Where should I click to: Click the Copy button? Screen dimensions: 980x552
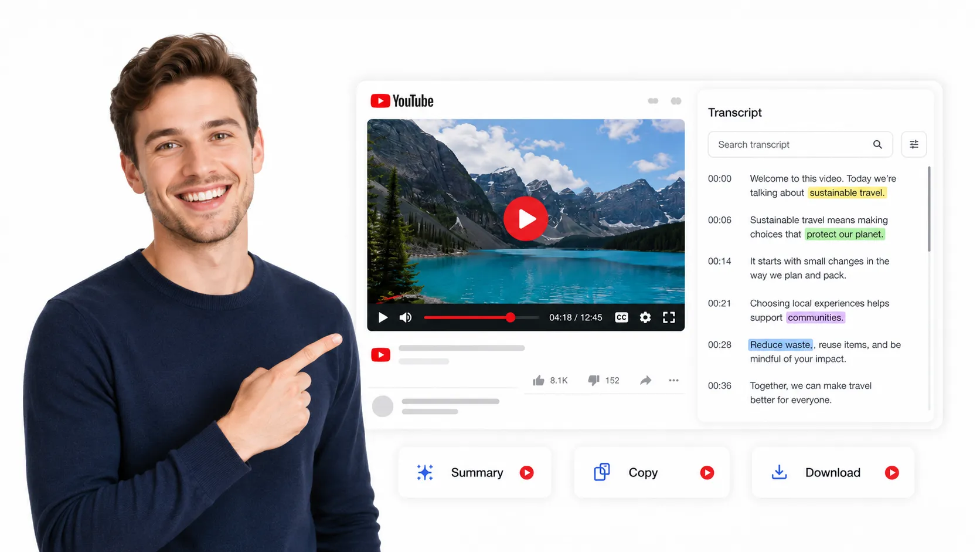[652, 473]
